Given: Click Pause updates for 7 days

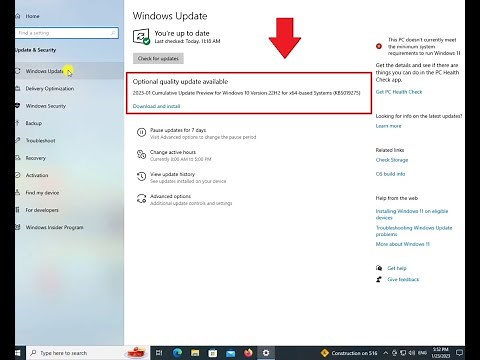Looking at the screenshot, I should pyautogui.click(x=178, y=130).
